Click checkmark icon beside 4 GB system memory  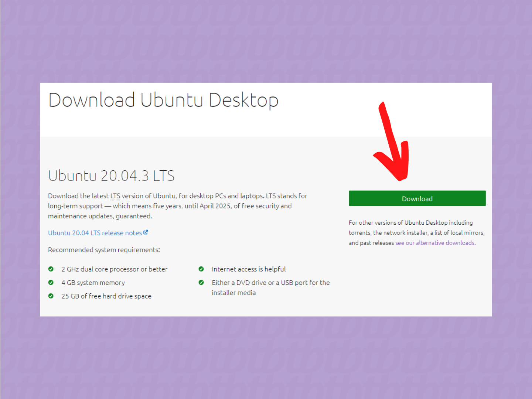51,283
